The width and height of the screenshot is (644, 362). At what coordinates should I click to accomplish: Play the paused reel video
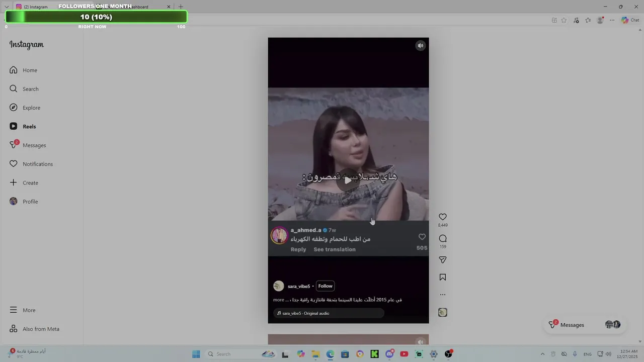348,180
